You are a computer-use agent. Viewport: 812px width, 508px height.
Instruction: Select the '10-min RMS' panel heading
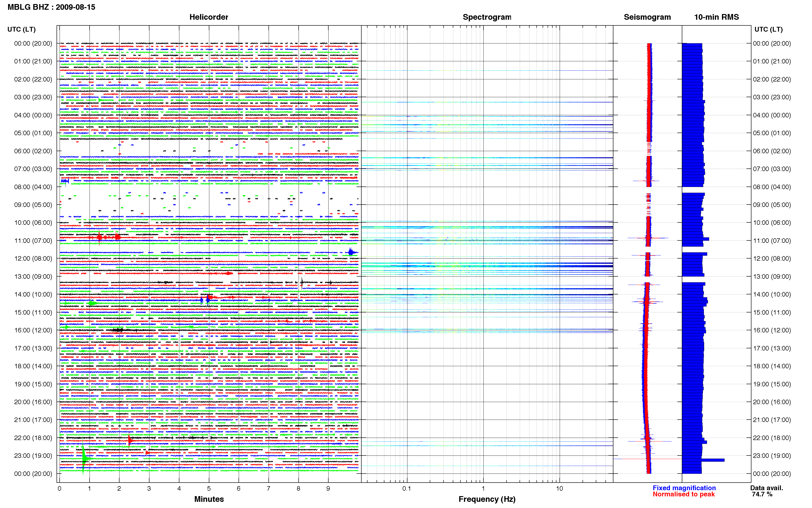(716, 17)
